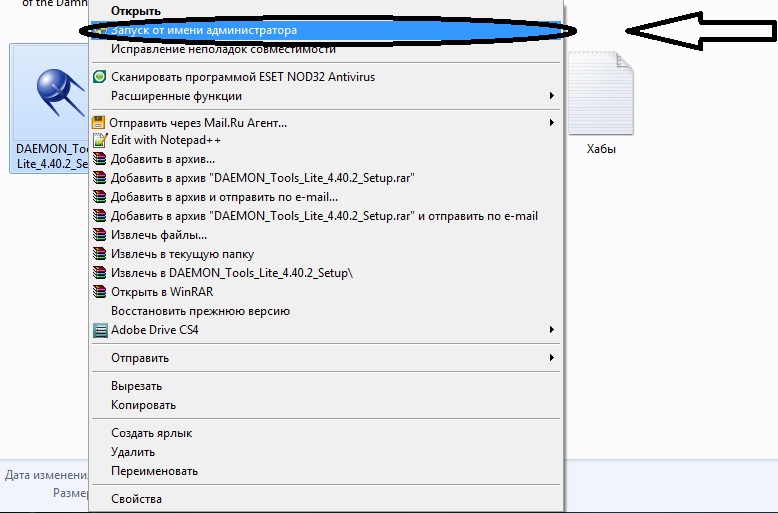The height and width of the screenshot is (513, 778).
Task: Select Сканировать программой ESET NOD32 Antivirus
Action: coord(326,77)
